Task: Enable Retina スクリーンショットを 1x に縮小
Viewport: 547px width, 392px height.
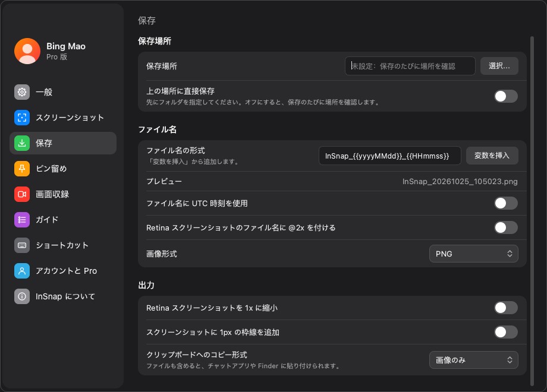Action: (505, 308)
